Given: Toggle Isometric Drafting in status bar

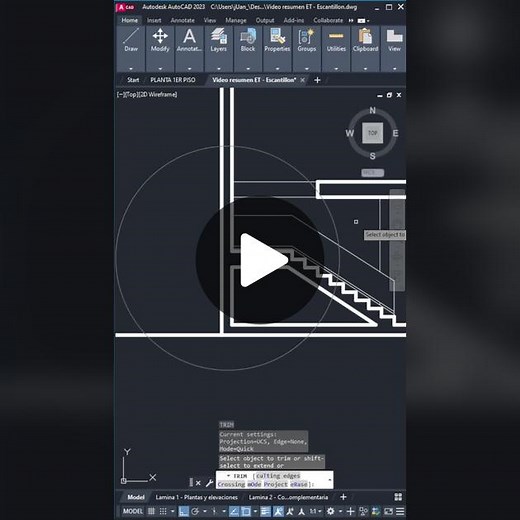Looking at the screenshot, I should (214, 511).
